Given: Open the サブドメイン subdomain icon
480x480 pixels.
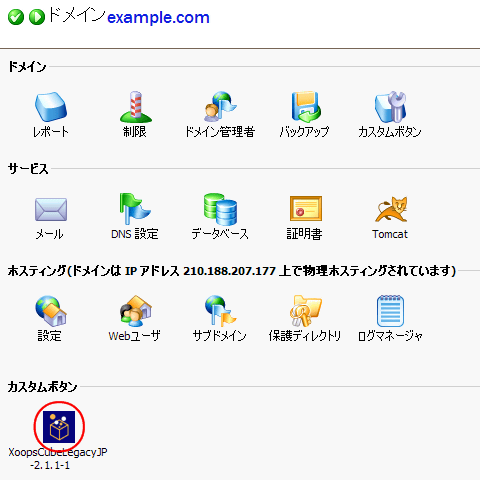Looking at the screenshot, I should [220, 311].
